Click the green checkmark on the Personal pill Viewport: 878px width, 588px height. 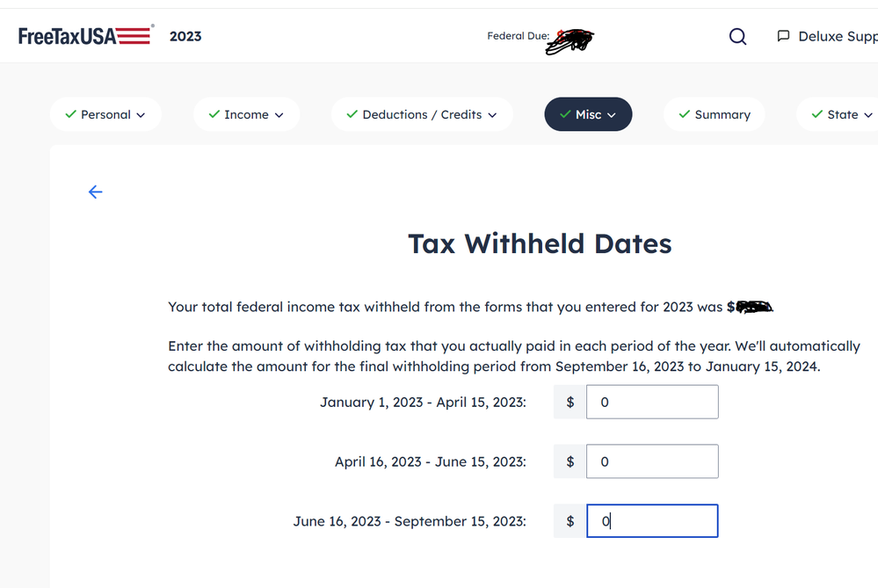coord(71,114)
